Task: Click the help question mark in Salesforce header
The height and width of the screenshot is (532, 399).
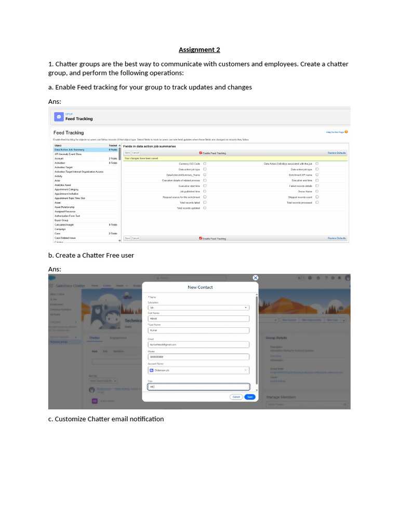Action: pos(326,278)
